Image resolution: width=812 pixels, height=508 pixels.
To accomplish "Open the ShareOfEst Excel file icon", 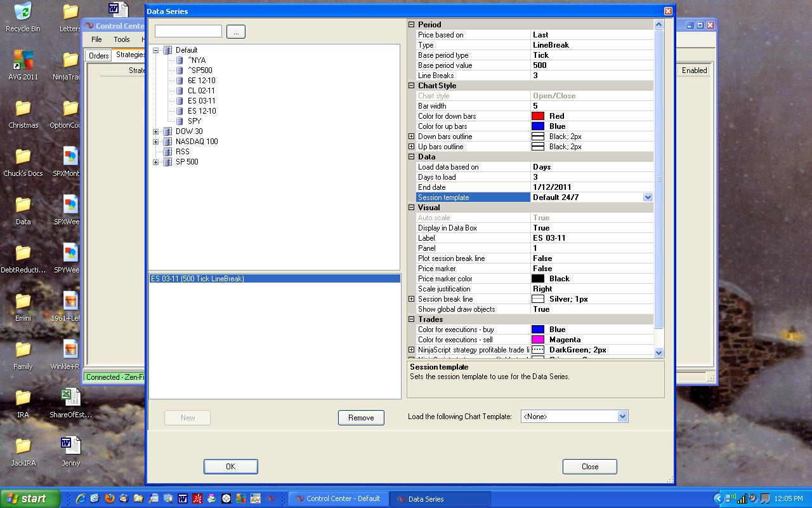I will click(x=70, y=403).
